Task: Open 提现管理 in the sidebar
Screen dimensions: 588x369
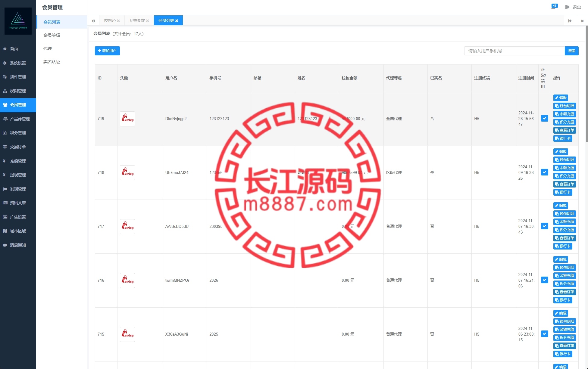Action: tap(18, 175)
